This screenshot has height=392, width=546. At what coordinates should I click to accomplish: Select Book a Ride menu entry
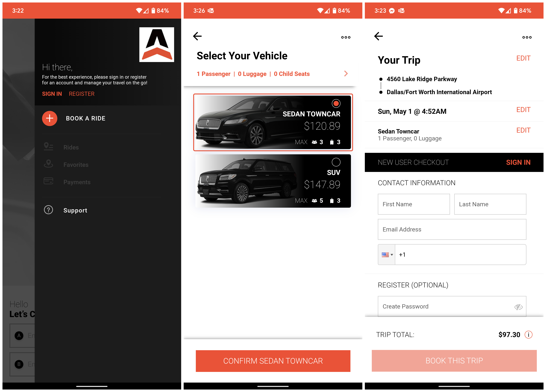(85, 118)
